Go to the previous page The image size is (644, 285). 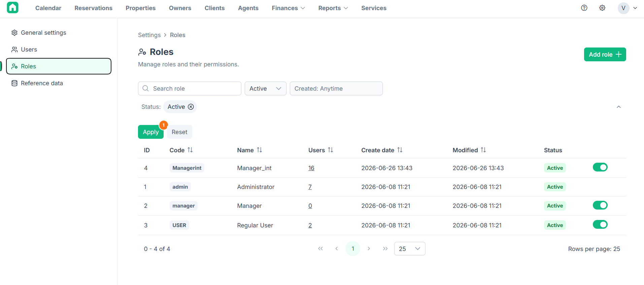coord(337,249)
